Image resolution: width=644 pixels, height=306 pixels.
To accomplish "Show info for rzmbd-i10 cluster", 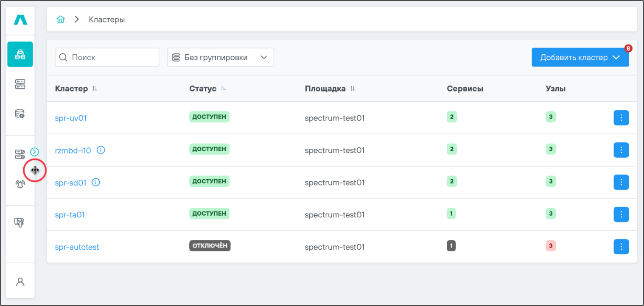I will coord(101,150).
